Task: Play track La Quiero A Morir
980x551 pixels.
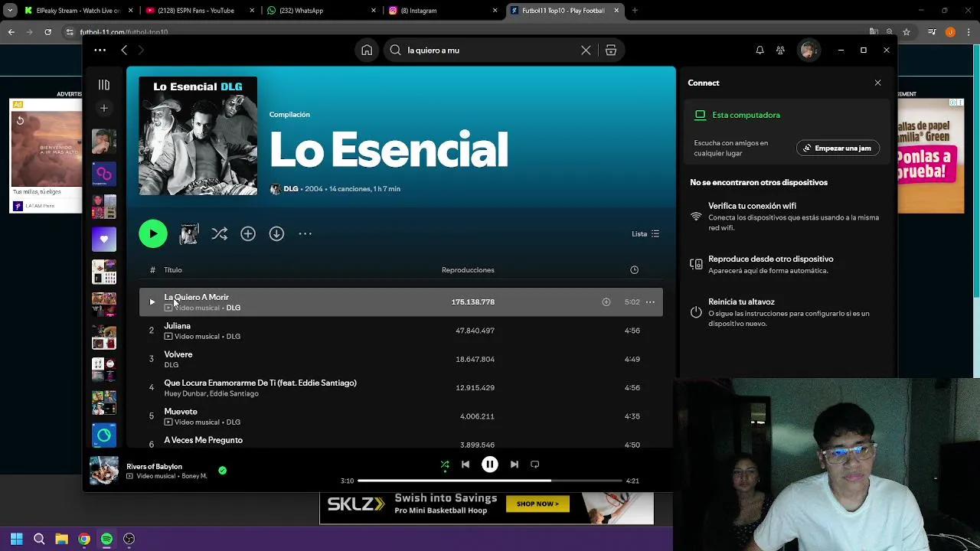Action: click(x=152, y=302)
